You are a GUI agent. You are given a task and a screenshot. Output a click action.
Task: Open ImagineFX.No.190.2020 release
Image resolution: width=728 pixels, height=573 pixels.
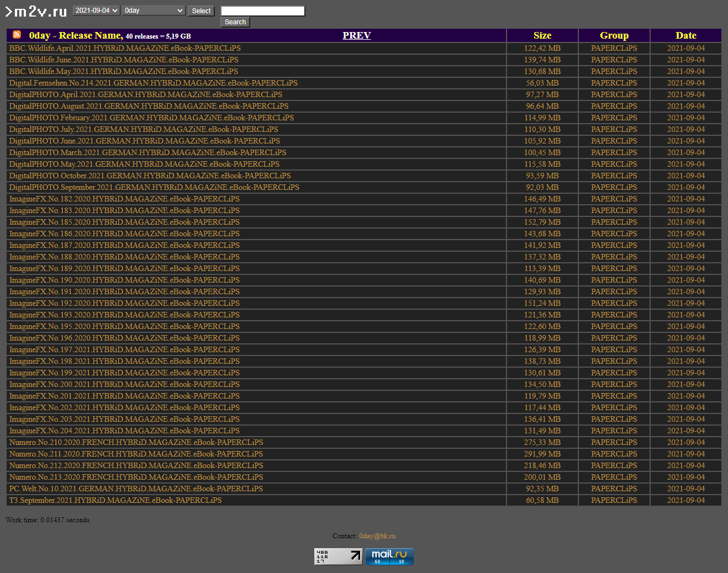click(x=124, y=280)
